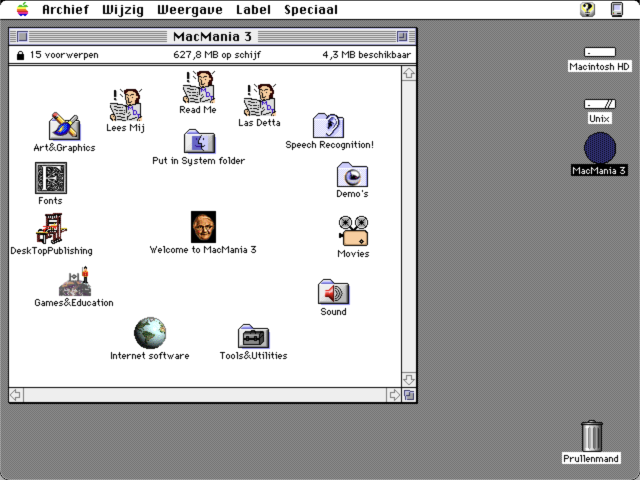Viewport: 640px width, 480px height.
Task: Click the lock icon in window header
Action: tap(20, 55)
